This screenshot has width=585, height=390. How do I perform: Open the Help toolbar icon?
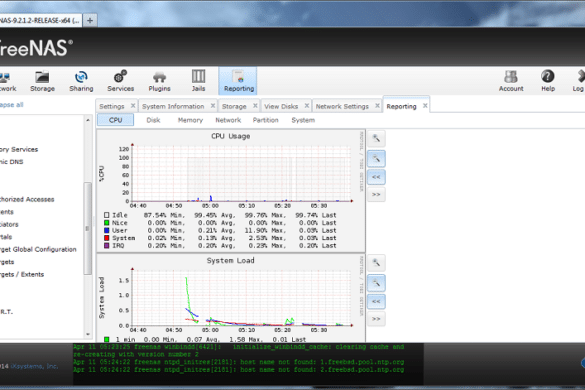pos(548,81)
